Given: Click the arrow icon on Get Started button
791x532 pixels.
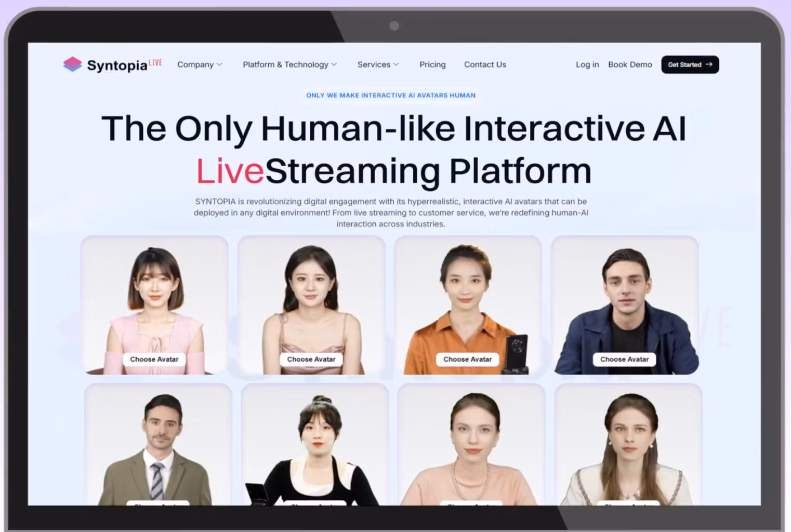Looking at the screenshot, I should click(709, 64).
